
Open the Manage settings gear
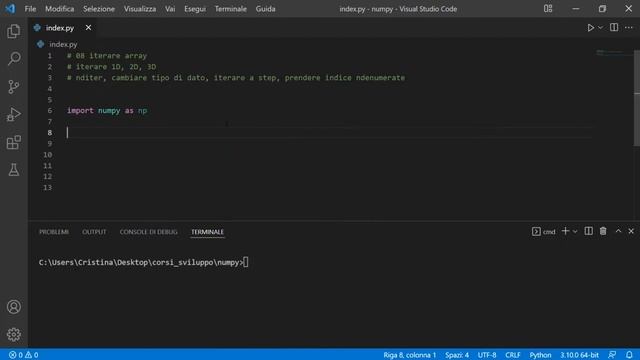(x=13, y=334)
